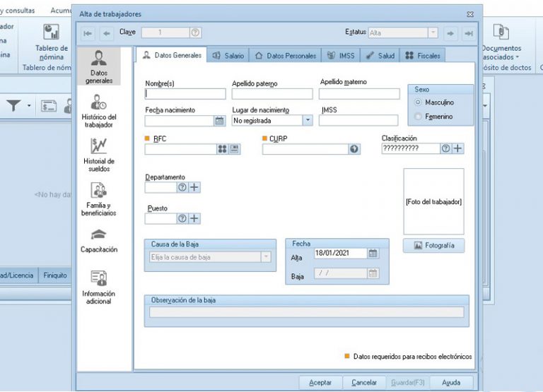Open Familia y beneficiarios sidebar section
The height and width of the screenshot is (392, 543).
pos(99,199)
